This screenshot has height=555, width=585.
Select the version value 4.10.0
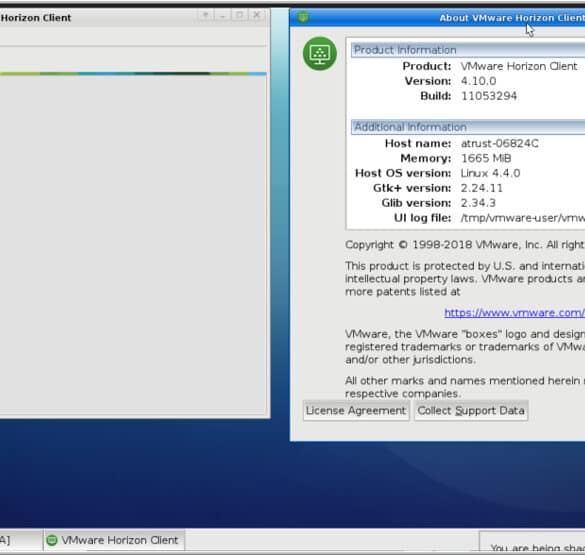pyautogui.click(x=478, y=81)
